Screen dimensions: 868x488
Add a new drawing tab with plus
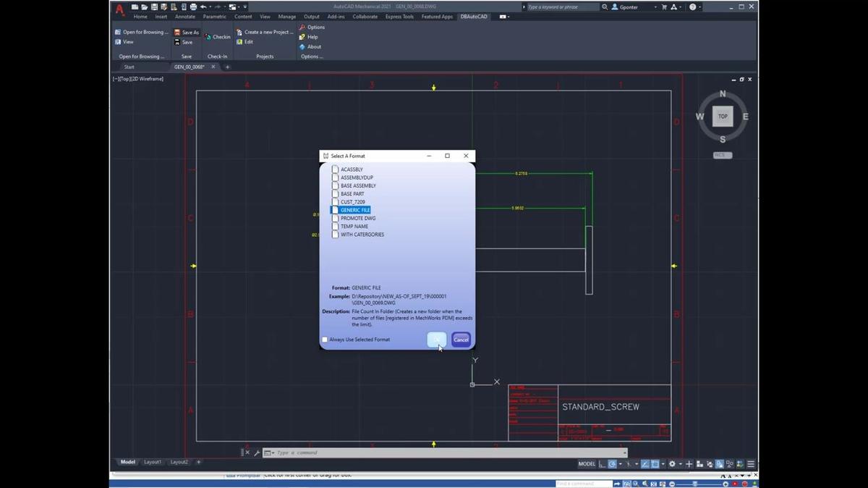click(227, 67)
